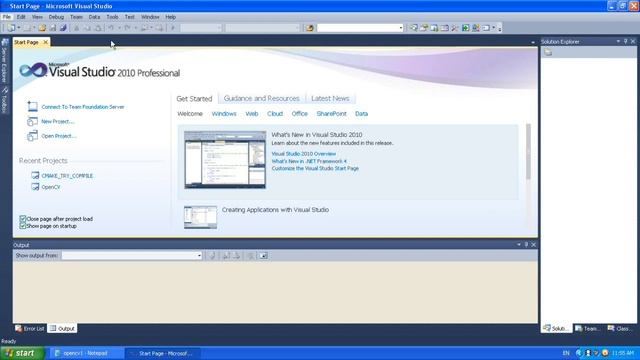The image size is (640, 360).
Task: Select the SharePoint category link
Action: (331, 113)
